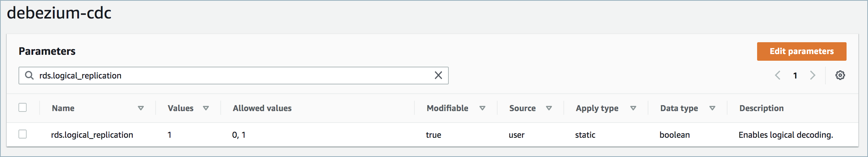Viewport: 868px width, 157px height.
Task: Sort by Values using its arrow
Action: pos(206,108)
